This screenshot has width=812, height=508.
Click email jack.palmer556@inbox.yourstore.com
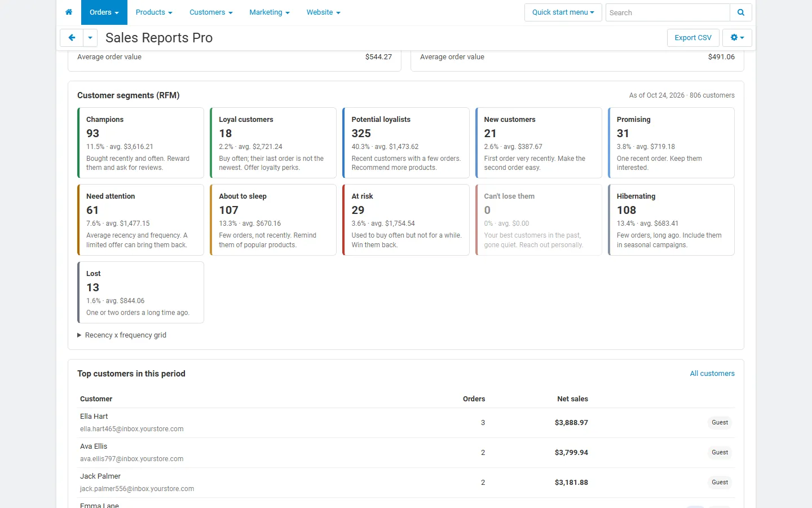(x=137, y=489)
